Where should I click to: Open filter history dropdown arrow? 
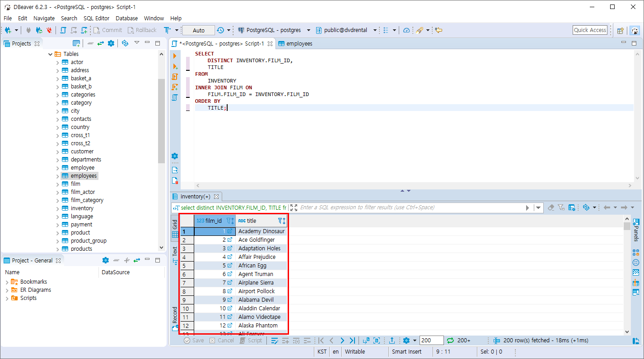[x=538, y=207]
